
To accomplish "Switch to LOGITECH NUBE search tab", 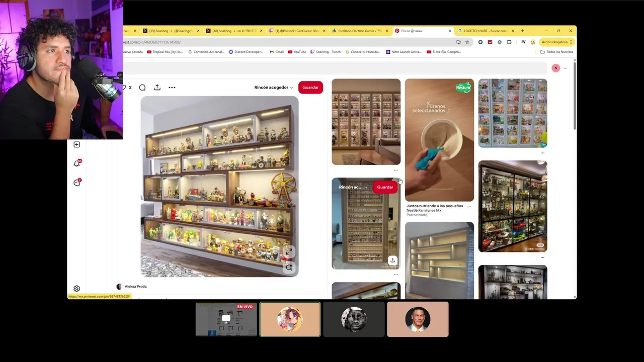I will 486,31.
